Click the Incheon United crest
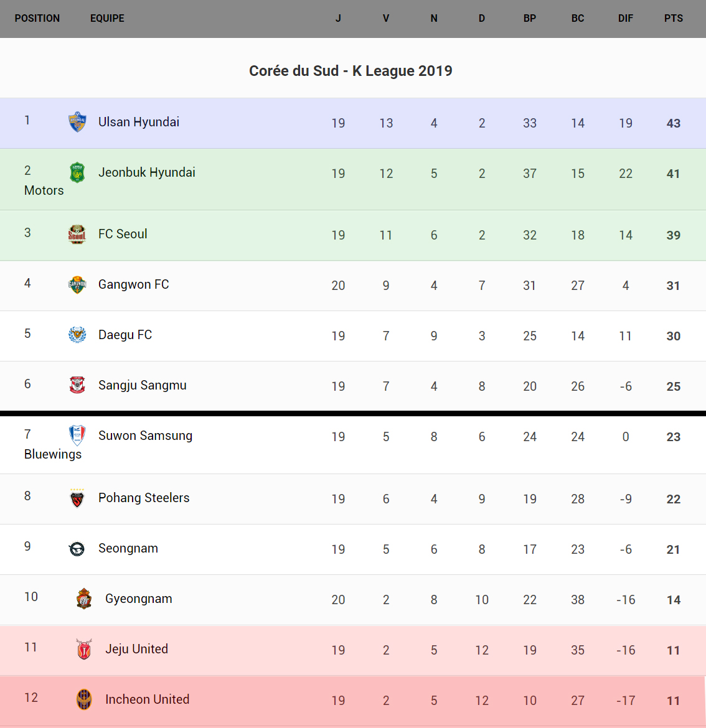Screen dimensions: 706x728 (x=84, y=699)
